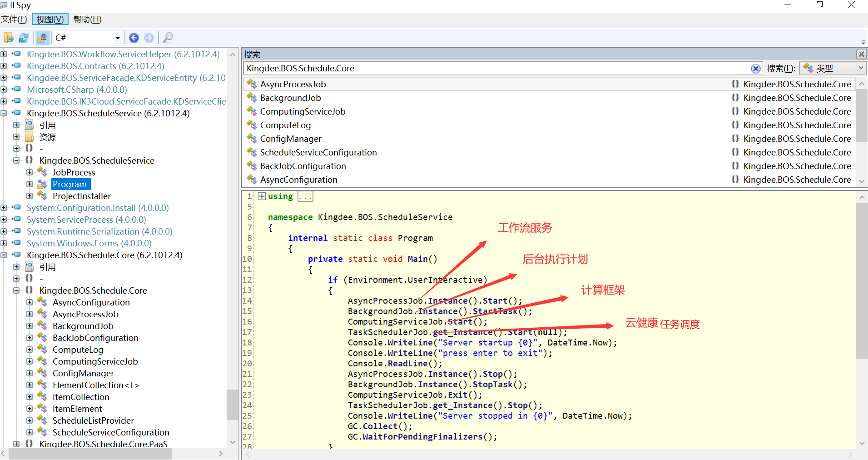Follow the Collect link on code line 26
Viewport: 868px width, 460px height.
[x=380, y=426]
